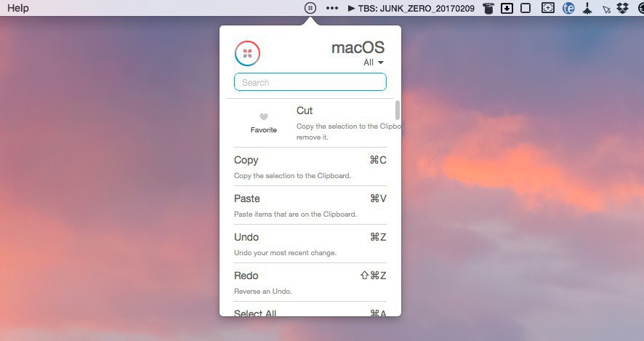Click 'Paste items that are on the Clipboard.' text
This screenshot has width=644, height=341.
295,214
